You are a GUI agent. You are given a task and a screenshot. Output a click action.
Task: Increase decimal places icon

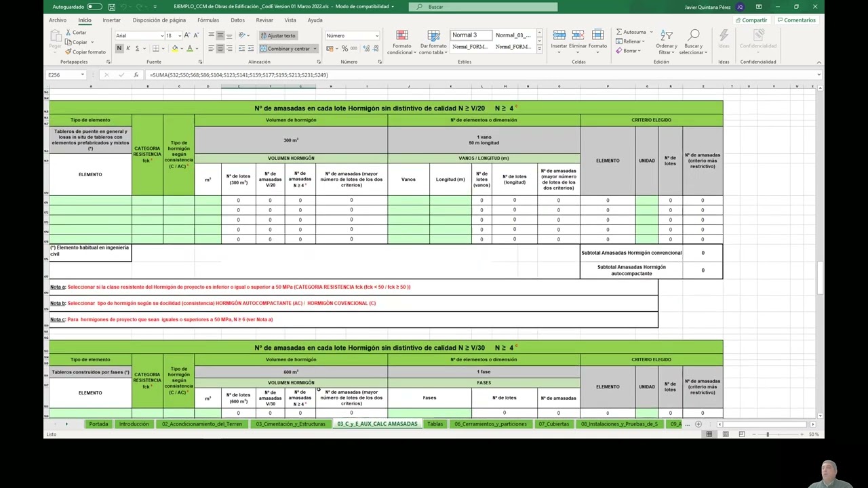click(366, 48)
